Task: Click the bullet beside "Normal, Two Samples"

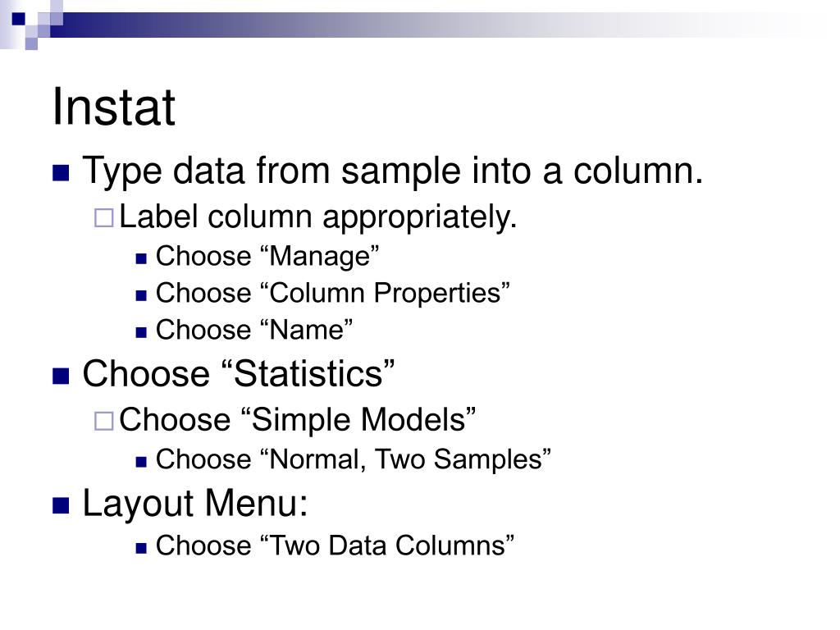Action: (x=141, y=462)
